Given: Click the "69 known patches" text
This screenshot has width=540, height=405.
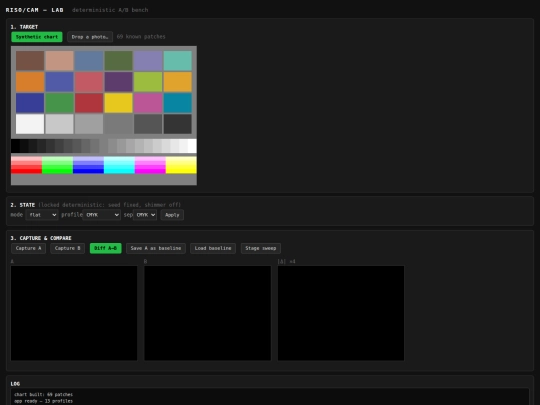Looking at the screenshot, I should pyautogui.click(x=141, y=37).
